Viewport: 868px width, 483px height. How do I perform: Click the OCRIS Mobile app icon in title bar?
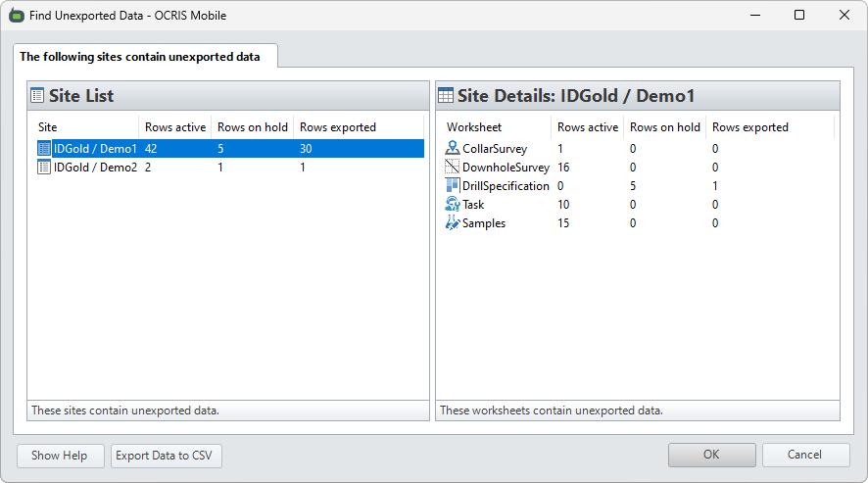tap(17, 16)
